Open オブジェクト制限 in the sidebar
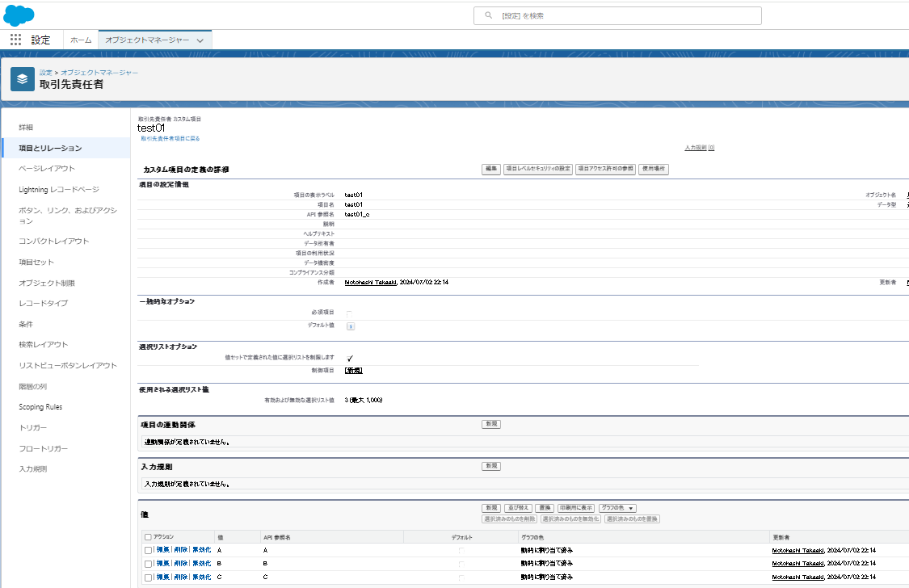 [x=47, y=283]
